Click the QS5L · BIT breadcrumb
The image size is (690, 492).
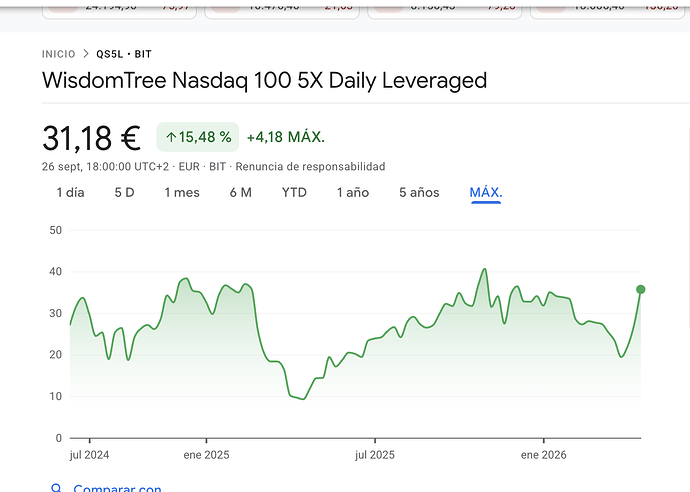(124, 54)
